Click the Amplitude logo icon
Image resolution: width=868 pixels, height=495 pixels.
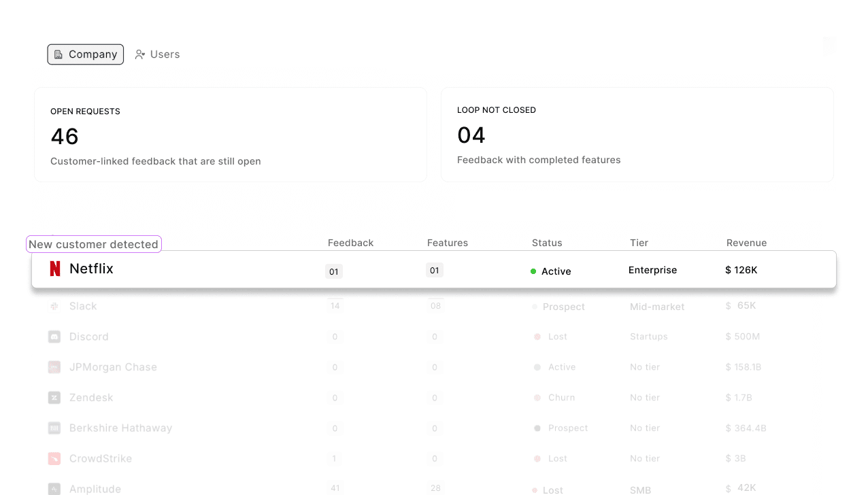54,489
